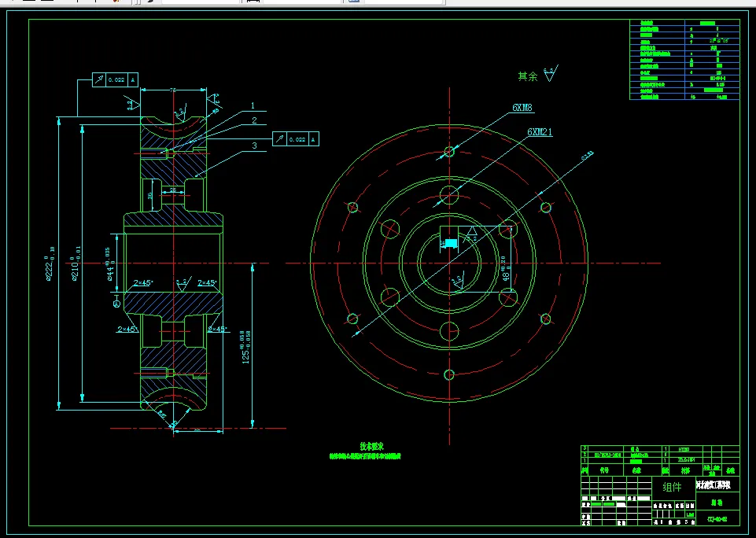Pick the 0.022 A tolerance frame near balloon 3
Viewport: 756px width, 538px height.
[296, 139]
